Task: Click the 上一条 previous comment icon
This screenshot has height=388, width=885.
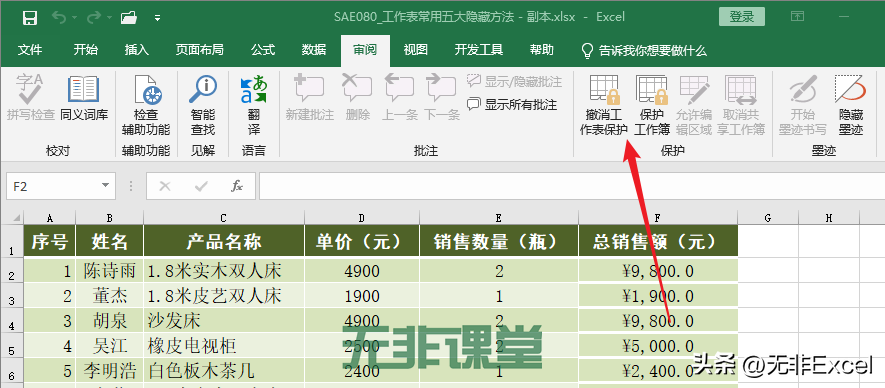Action: pos(400,98)
